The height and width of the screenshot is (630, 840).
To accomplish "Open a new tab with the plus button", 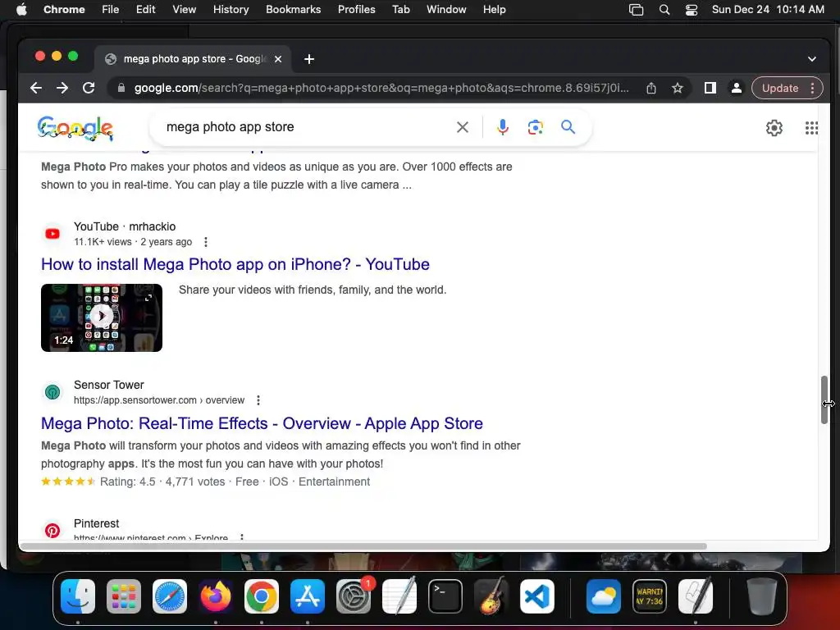I will pyautogui.click(x=309, y=59).
